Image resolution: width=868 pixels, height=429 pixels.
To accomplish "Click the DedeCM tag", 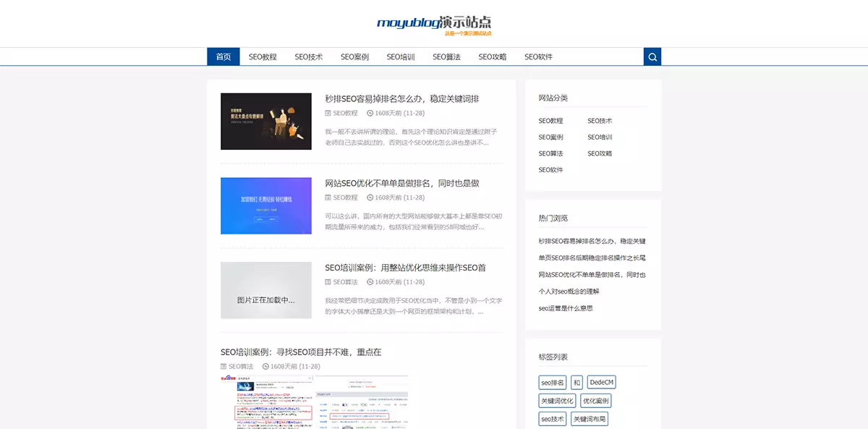I will point(601,382).
